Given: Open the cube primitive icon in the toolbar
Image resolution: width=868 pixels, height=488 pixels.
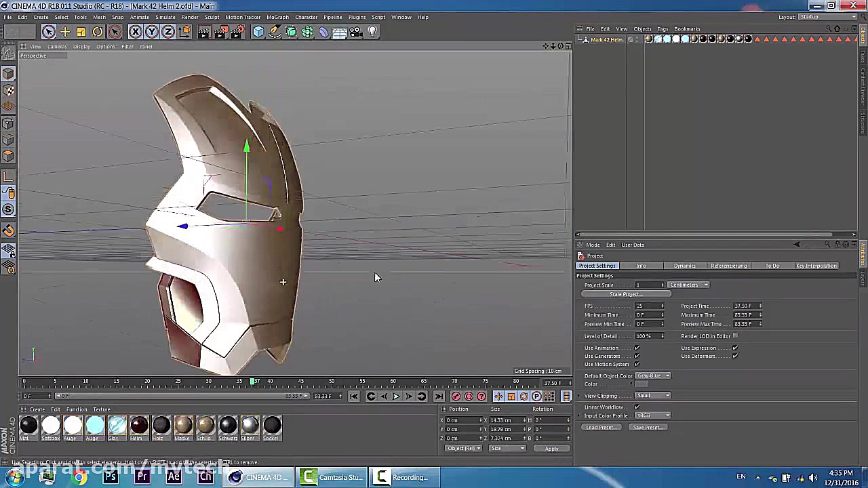Looking at the screenshot, I should 258,31.
